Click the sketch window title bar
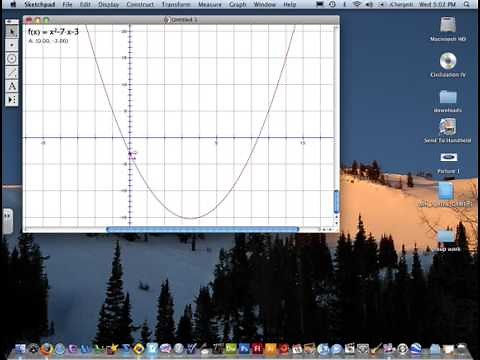The height and width of the screenshot is (360, 480). pyautogui.click(x=181, y=20)
